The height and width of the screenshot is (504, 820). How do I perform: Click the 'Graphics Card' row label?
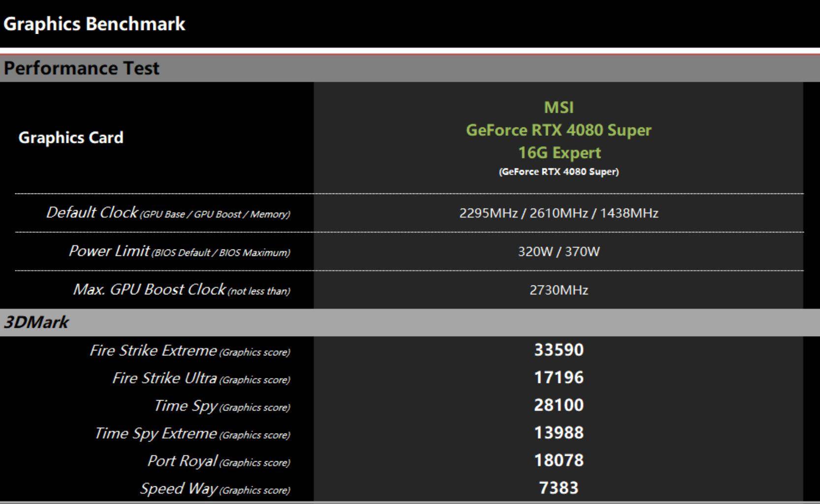(x=71, y=137)
